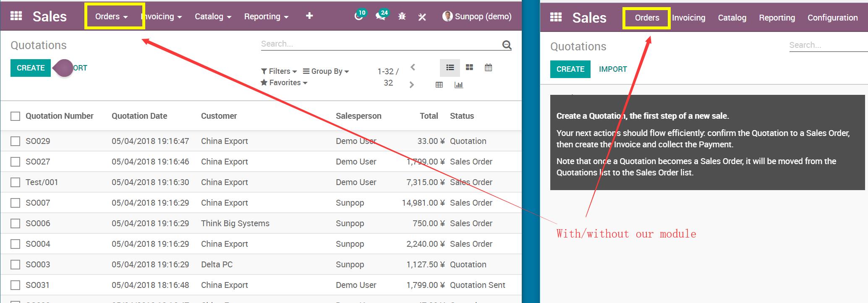Open the Catalog menu in left panel
Viewport: 868px width, 303px height.
[x=212, y=16]
